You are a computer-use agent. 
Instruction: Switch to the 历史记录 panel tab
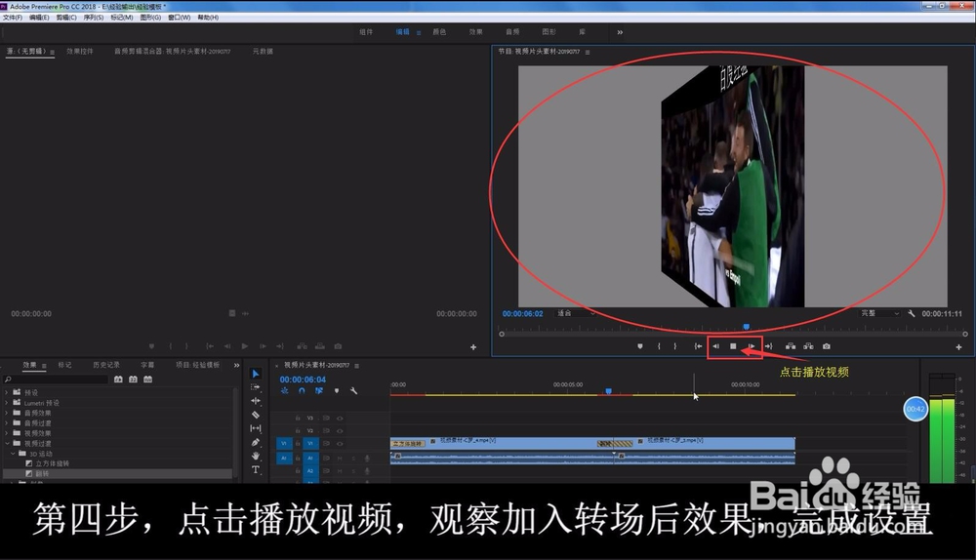[x=106, y=365]
